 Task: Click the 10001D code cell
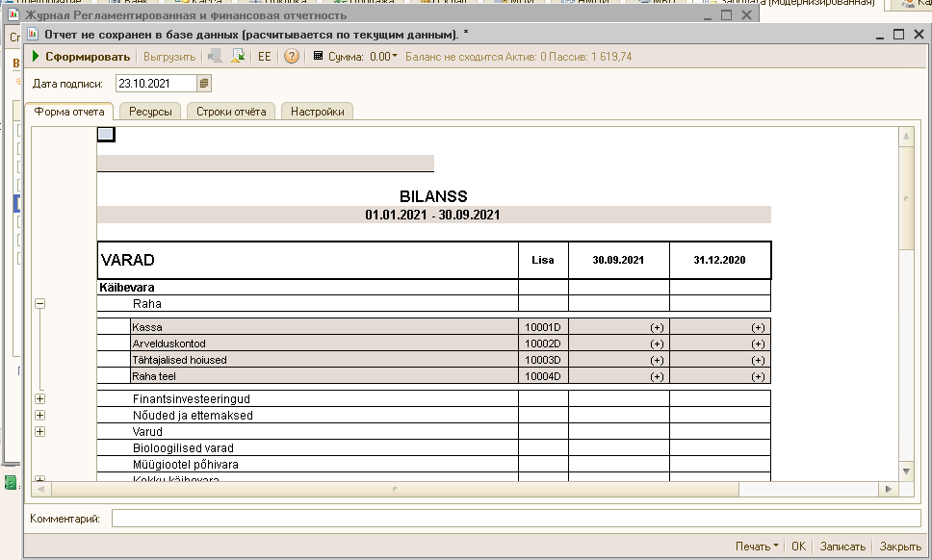[x=543, y=327]
